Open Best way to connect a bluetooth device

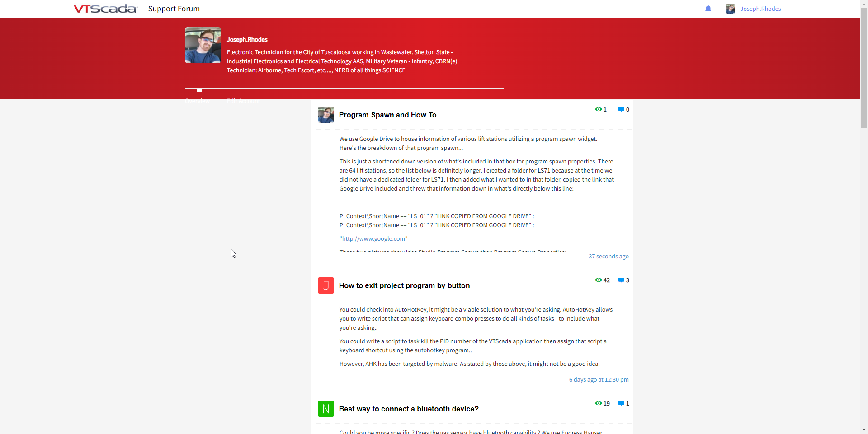[x=409, y=409]
